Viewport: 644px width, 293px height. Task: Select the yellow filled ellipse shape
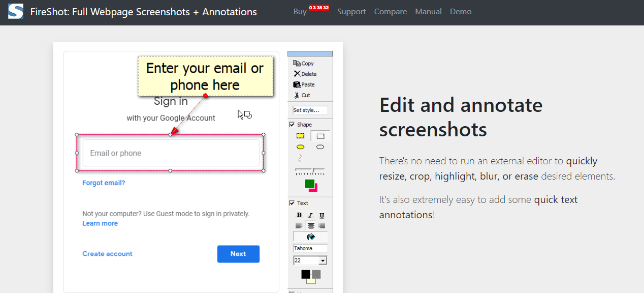tap(301, 147)
